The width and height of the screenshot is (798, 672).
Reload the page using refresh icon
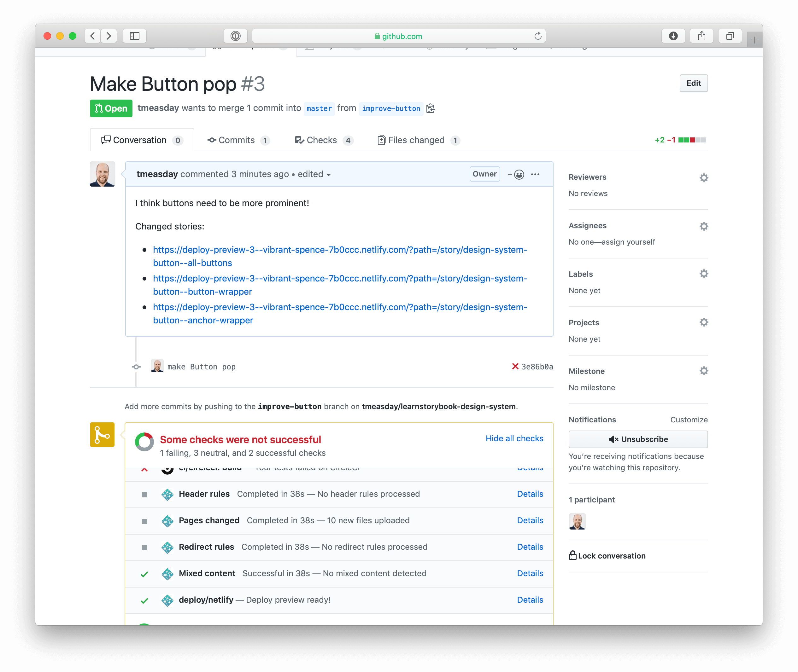click(x=537, y=36)
